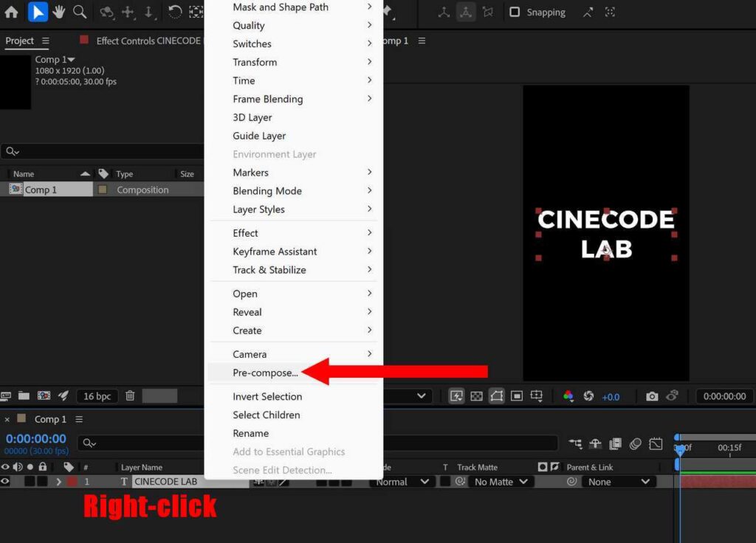Select the Selection (arrow) tool

point(38,12)
